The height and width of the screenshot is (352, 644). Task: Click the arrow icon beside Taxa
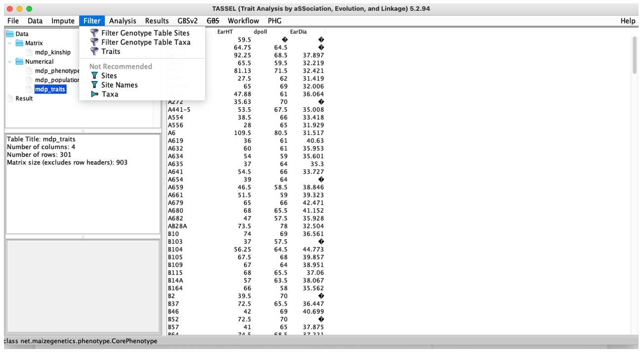click(94, 94)
